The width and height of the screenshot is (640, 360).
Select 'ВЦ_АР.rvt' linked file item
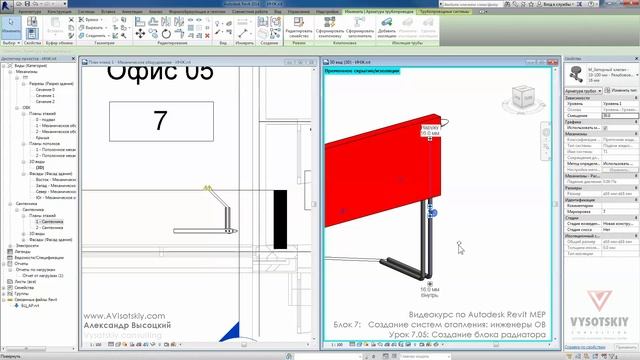click(x=30, y=305)
